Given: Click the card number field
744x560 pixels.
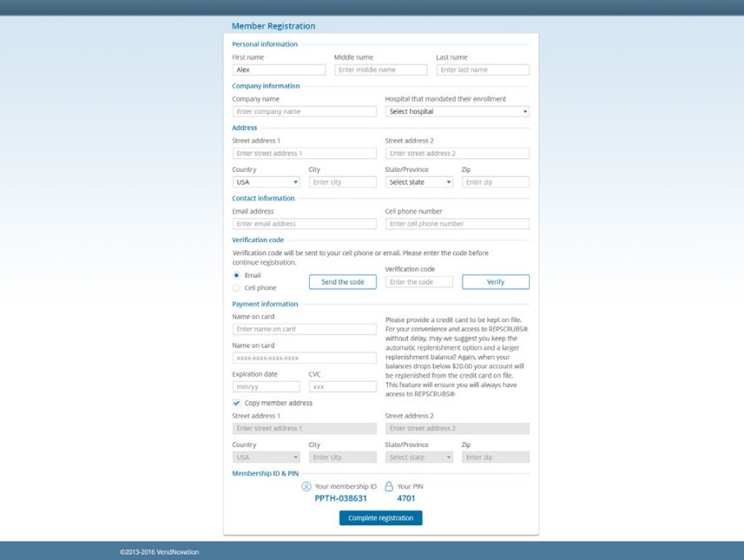Looking at the screenshot, I should pyautogui.click(x=304, y=358).
